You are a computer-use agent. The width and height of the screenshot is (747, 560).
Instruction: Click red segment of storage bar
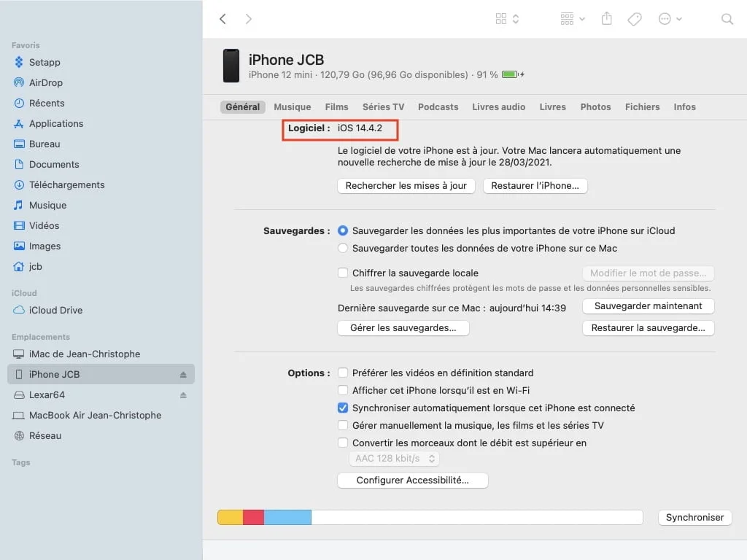pyautogui.click(x=253, y=518)
